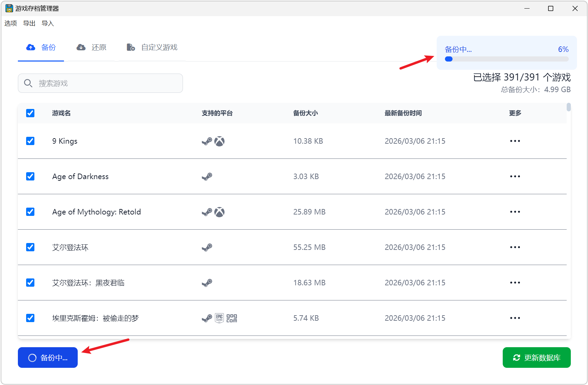
Task: Click the game name 艾尔登法环：黑夜君临
Action: point(88,283)
